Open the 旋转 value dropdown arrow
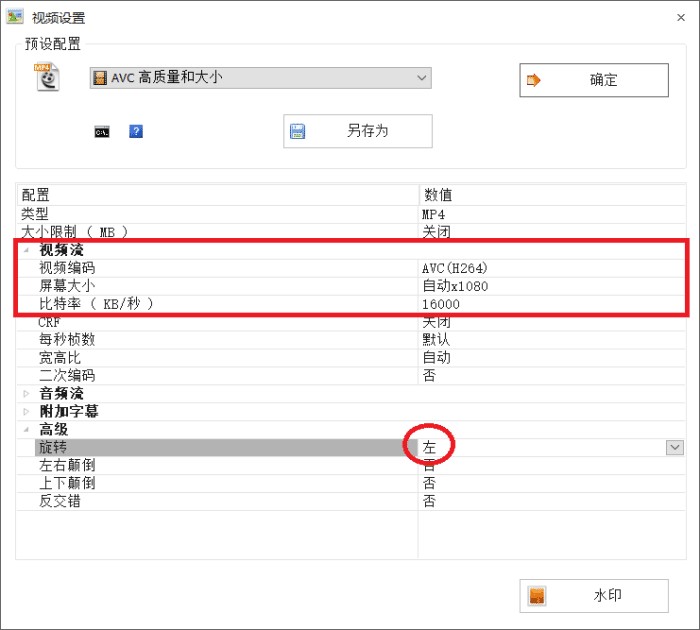Screen dimensions: 700x630 (675, 447)
